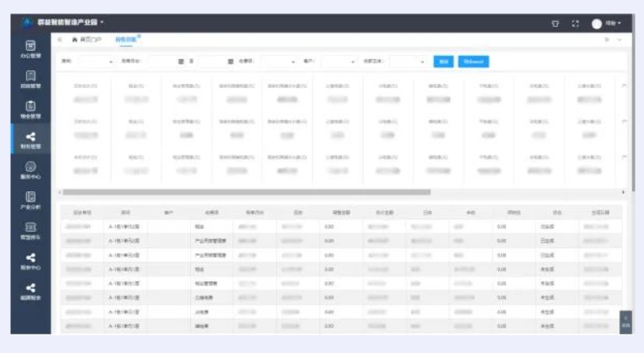Open the 办公管理 sidebar module
Screen dimensions: 644x353
tap(30, 49)
